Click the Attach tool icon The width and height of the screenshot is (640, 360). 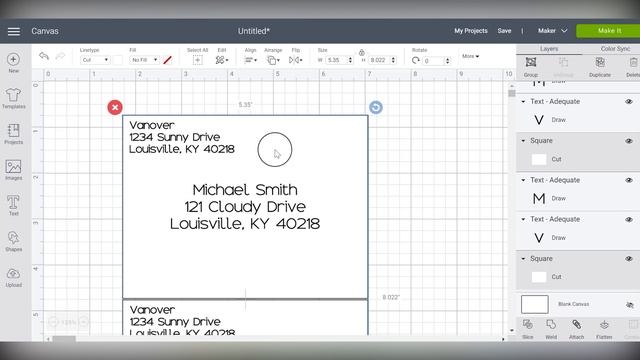point(576,324)
